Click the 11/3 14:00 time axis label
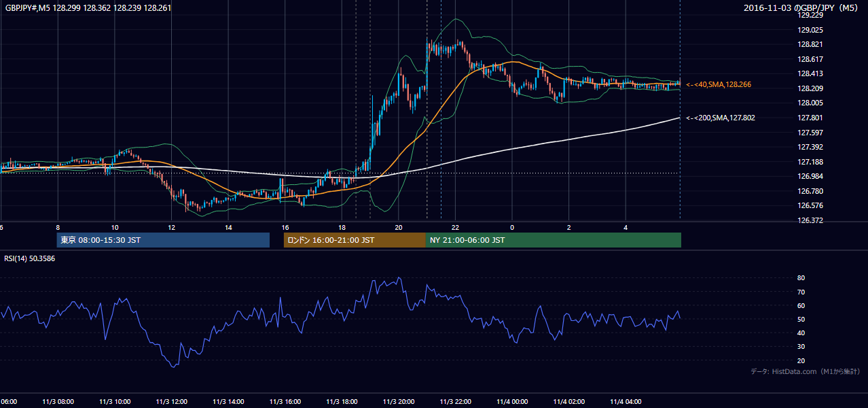Screen dimensions: 868x408 pyautogui.click(x=228, y=401)
